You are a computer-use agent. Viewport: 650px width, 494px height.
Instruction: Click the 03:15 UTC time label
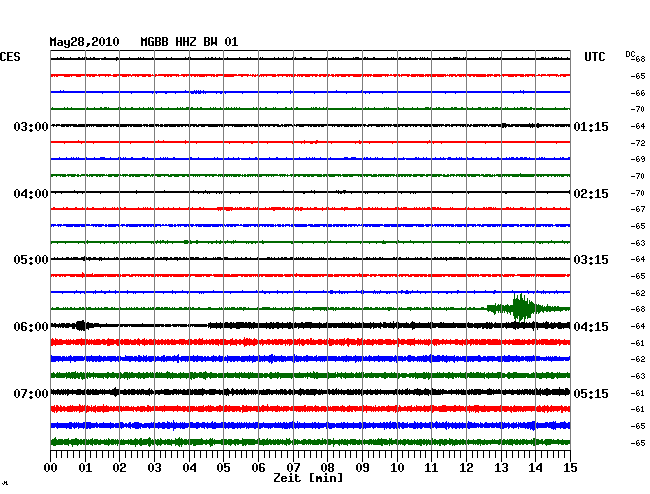pyautogui.click(x=591, y=260)
